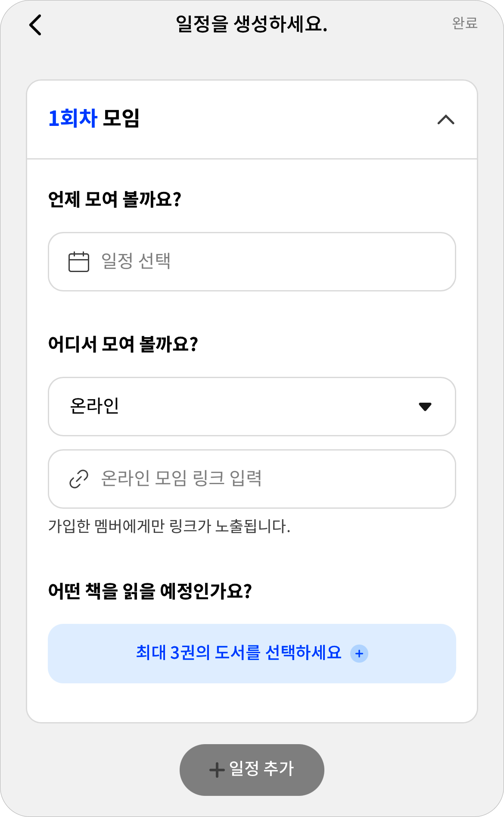This screenshot has width=504, height=817.
Task: Click the 일정을 생성하세요 page title
Action: (x=252, y=24)
